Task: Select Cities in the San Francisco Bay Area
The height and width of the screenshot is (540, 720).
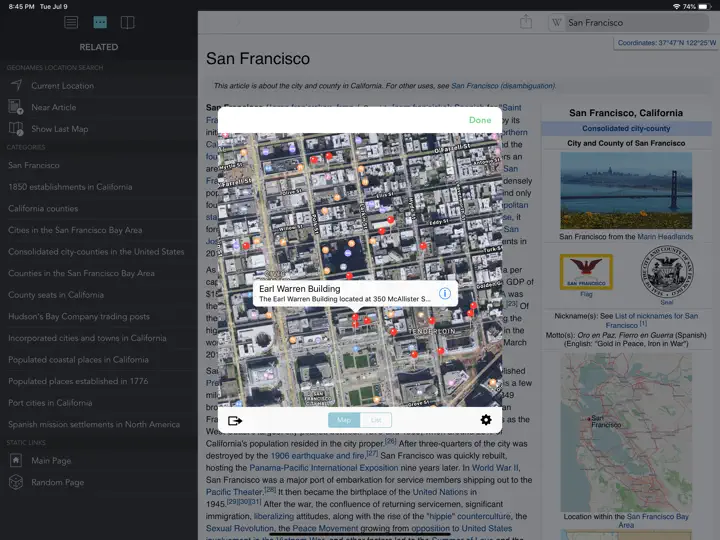Action: (x=99, y=230)
